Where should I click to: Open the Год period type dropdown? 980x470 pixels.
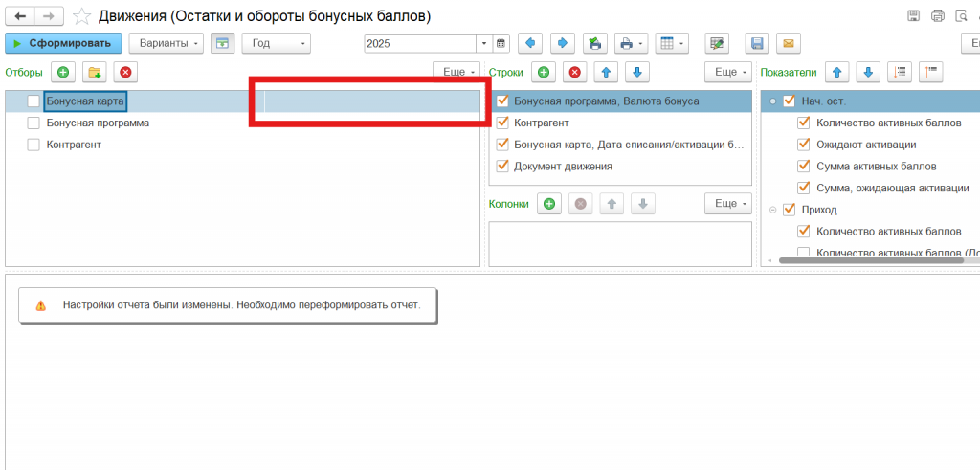(x=276, y=43)
